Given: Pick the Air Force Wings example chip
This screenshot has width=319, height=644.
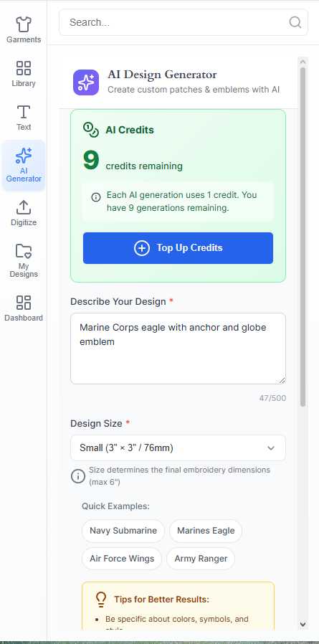Looking at the screenshot, I should click(122, 559).
